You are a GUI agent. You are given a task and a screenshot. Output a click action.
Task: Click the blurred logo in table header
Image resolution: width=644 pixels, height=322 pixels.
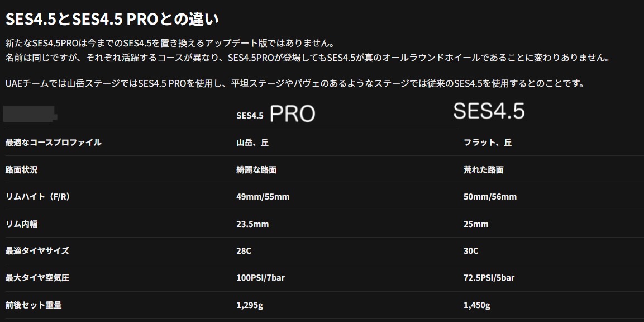point(30,114)
